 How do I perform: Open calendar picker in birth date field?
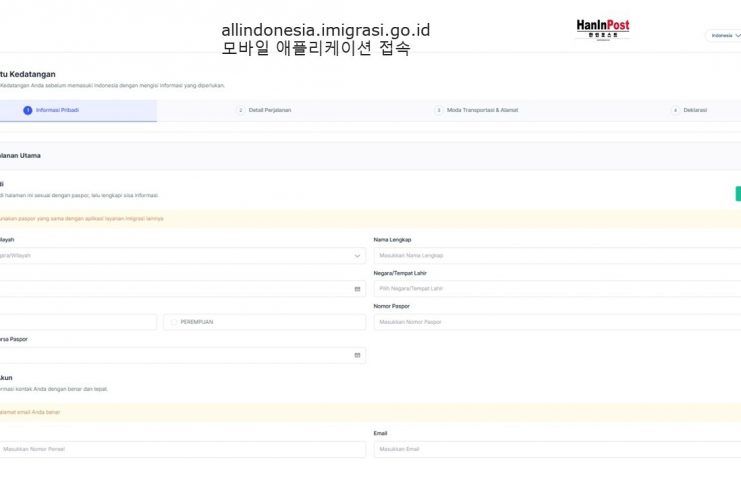pos(357,289)
